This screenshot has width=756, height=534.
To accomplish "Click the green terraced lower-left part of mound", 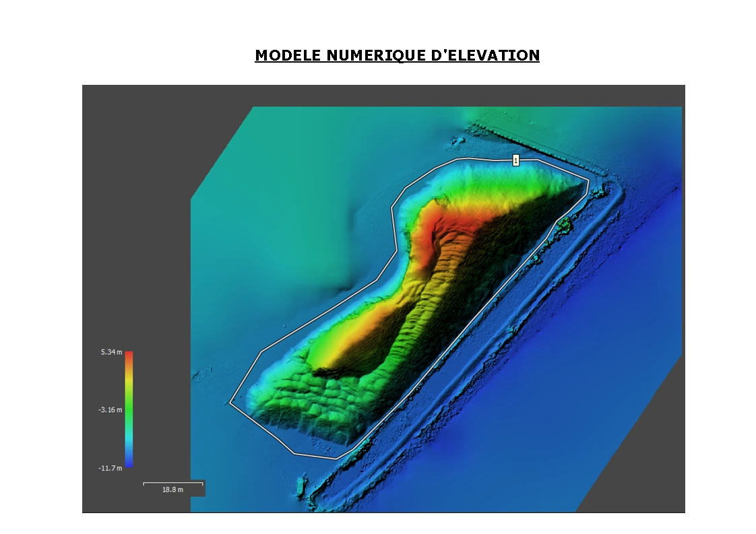I will click(303, 404).
